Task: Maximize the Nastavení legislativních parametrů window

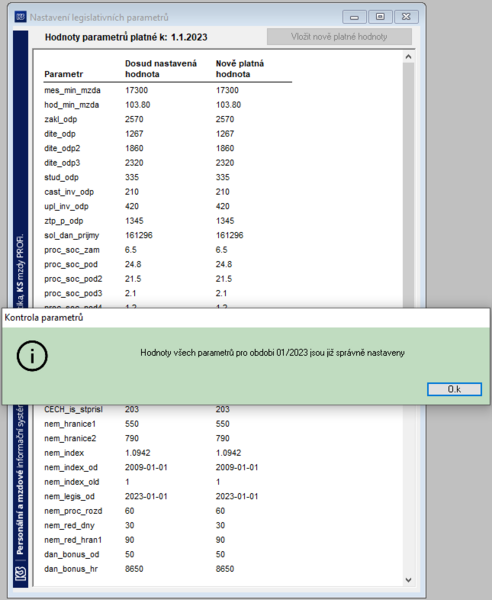Action: click(x=380, y=17)
